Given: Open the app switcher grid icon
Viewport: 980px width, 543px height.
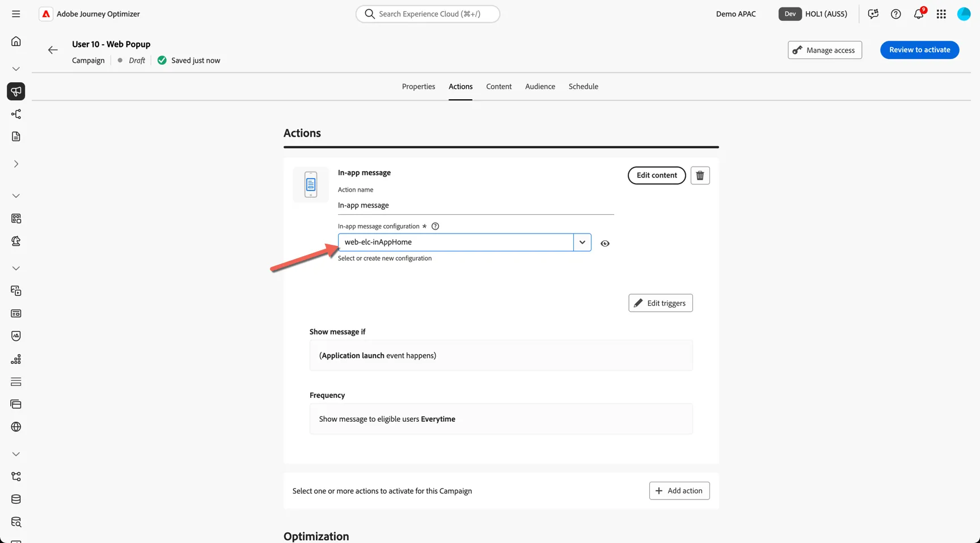Looking at the screenshot, I should click(x=941, y=14).
